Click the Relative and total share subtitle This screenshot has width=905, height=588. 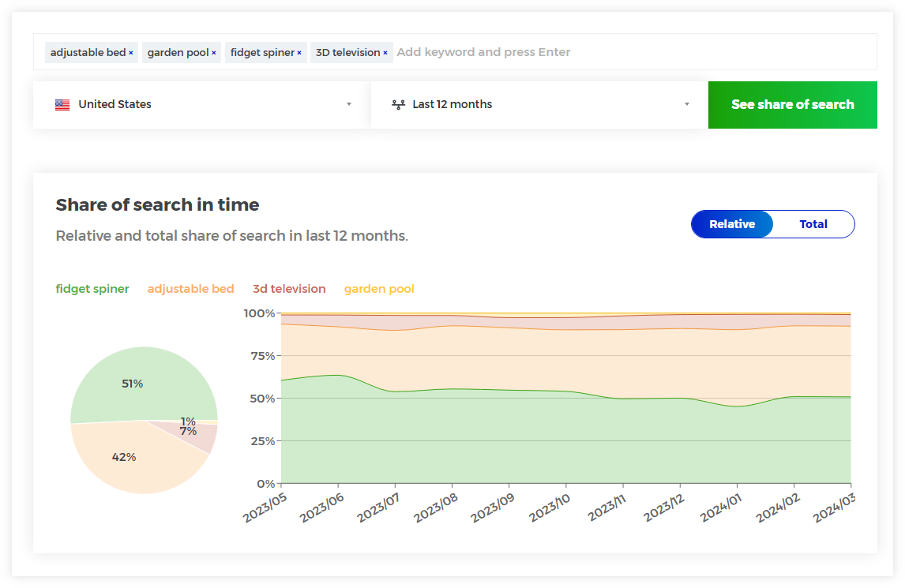[231, 236]
